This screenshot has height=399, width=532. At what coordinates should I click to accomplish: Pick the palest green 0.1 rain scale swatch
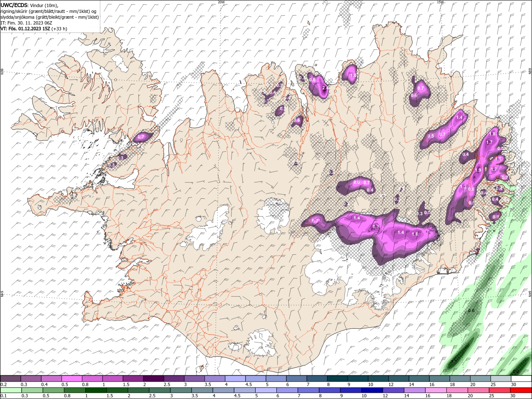coord(11,390)
